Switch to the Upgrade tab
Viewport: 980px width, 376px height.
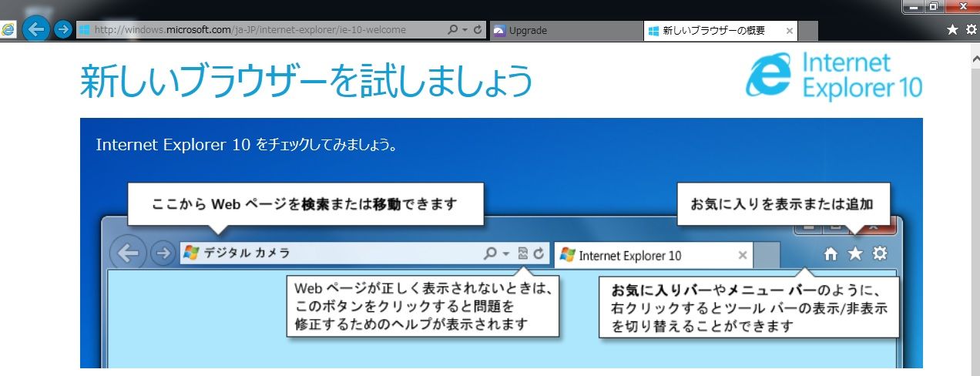pos(566,30)
